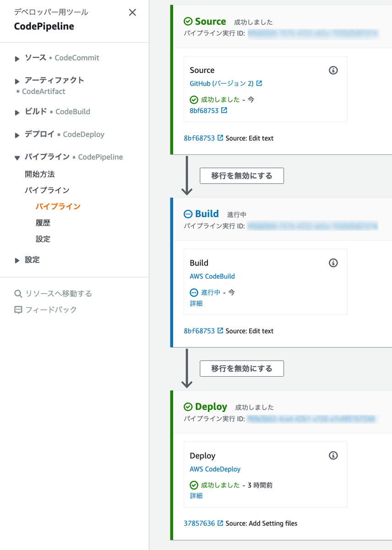Expand the アーティファクト CodeArtifact section

pos(17,81)
